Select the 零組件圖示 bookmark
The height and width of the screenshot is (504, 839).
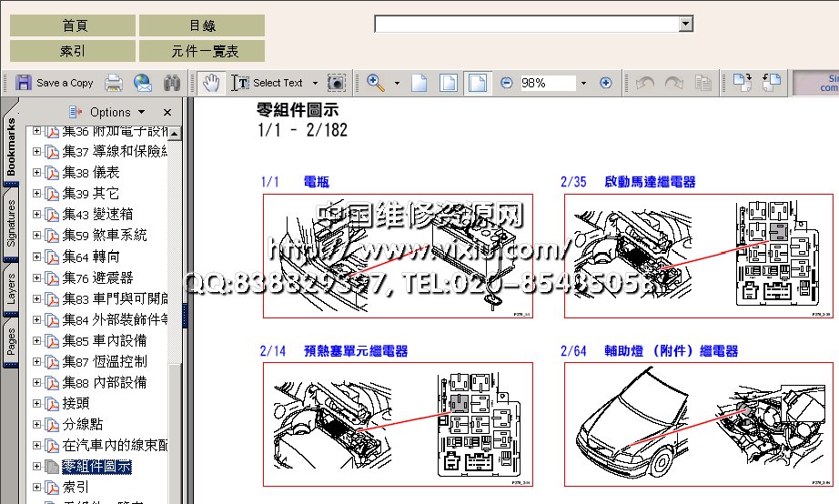[x=96, y=467]
